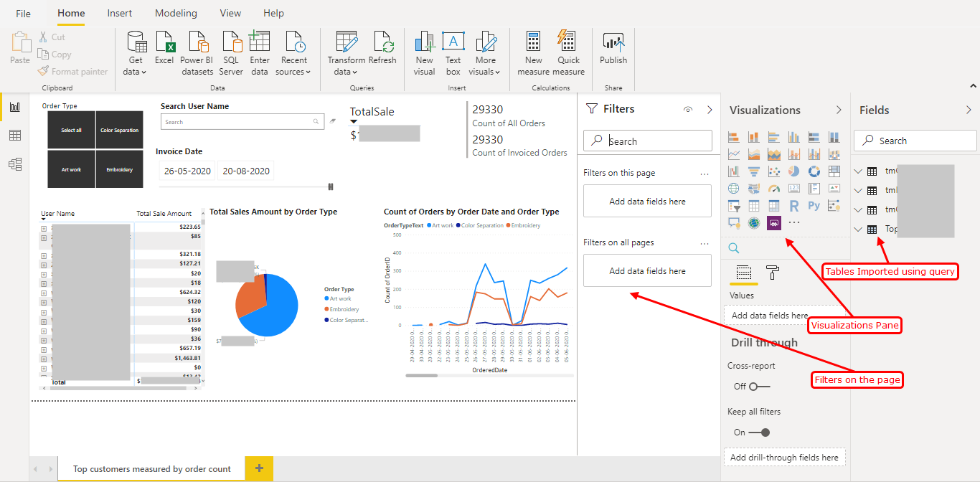Click the Transform data icon

[x=346, y=43]
